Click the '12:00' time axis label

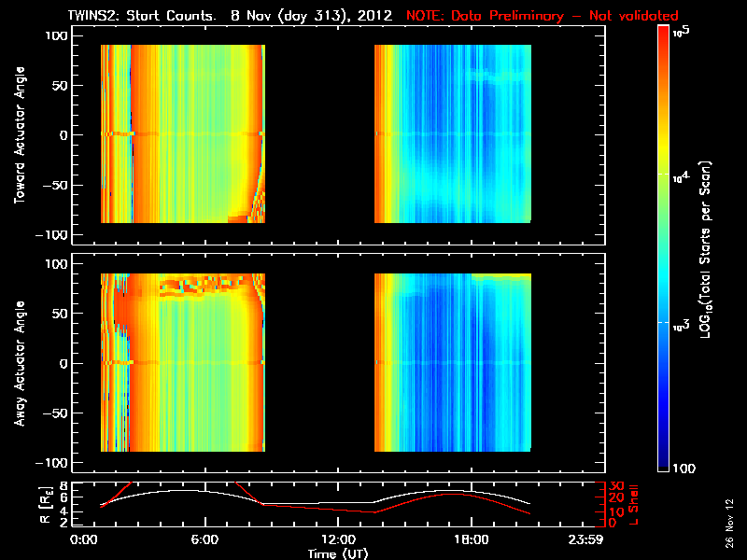point(338,540)
